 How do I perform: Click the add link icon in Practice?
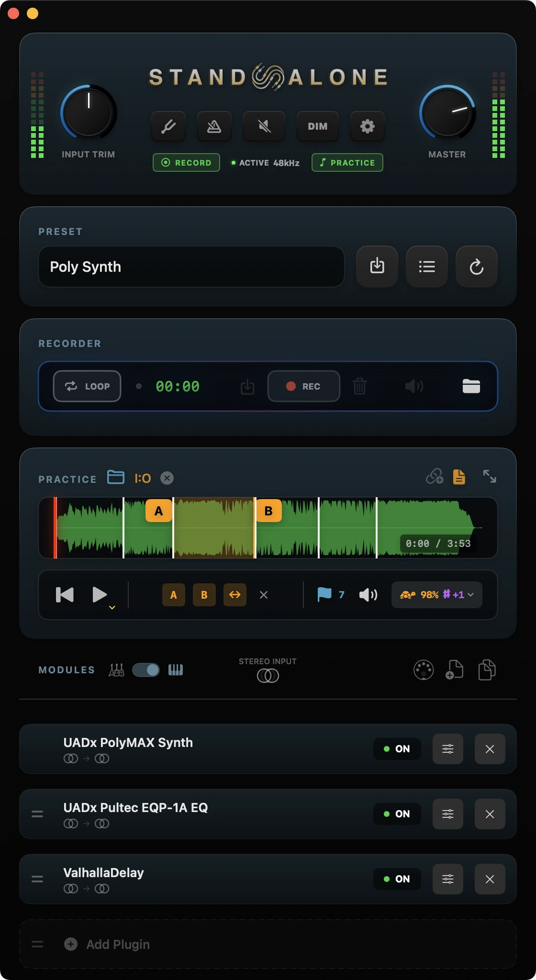coord(435,477)
